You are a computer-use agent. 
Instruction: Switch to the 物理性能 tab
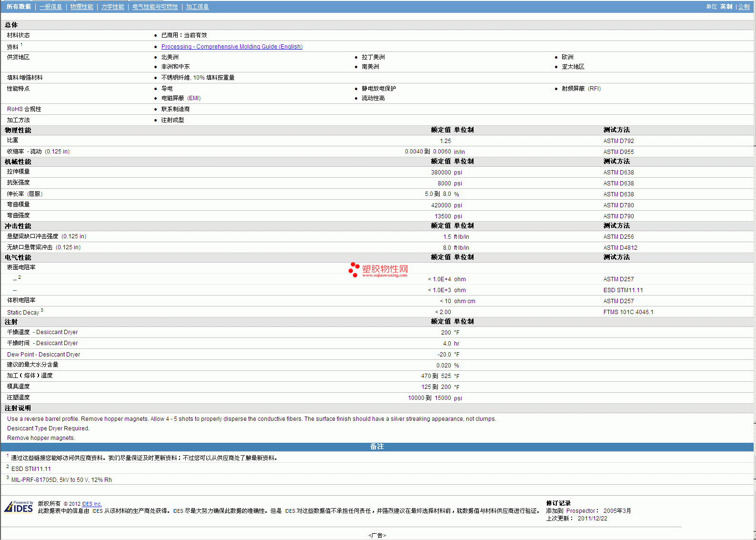[x=81, y=7]
